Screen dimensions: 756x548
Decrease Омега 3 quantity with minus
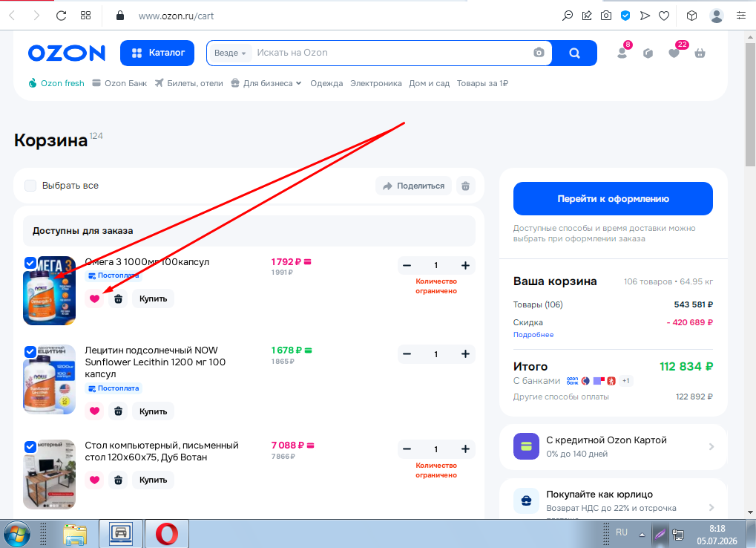point(407,265)
